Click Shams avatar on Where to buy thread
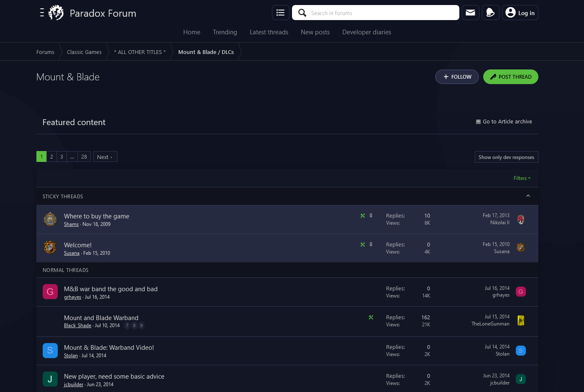The image size is (584, 392). [50, 219]
